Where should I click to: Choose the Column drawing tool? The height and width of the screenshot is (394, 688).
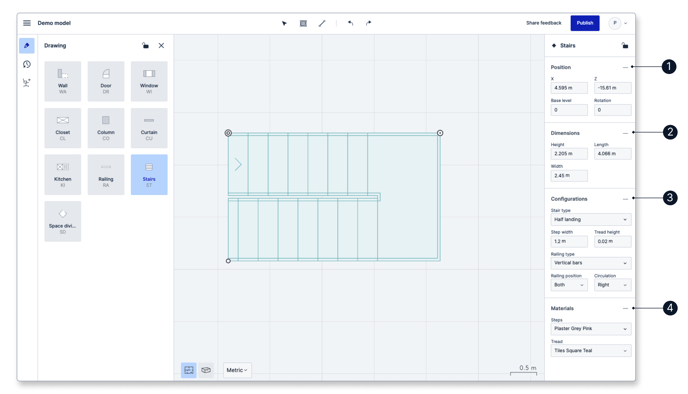click(x=106, y=128)
